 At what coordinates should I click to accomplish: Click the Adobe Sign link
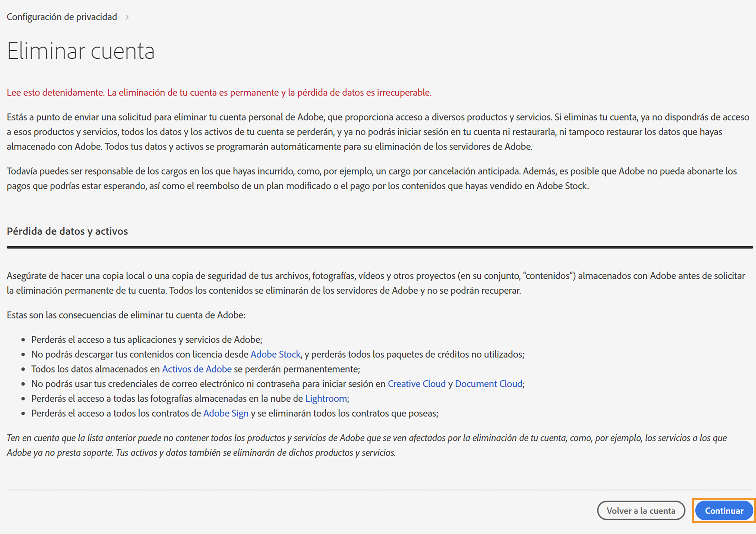[226, 413]
